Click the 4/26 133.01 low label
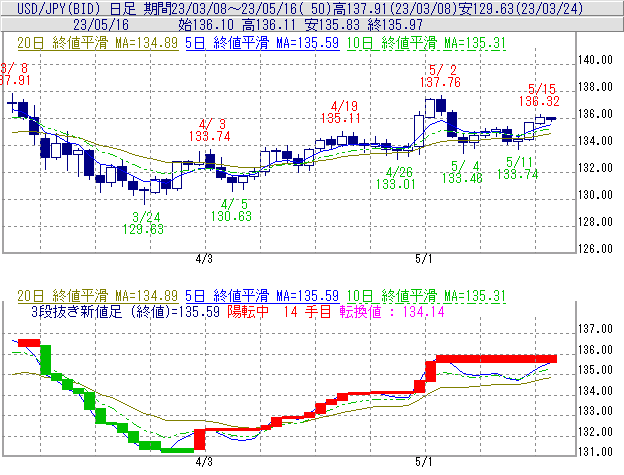The image size is (624, 475). [x=396, y=178]
